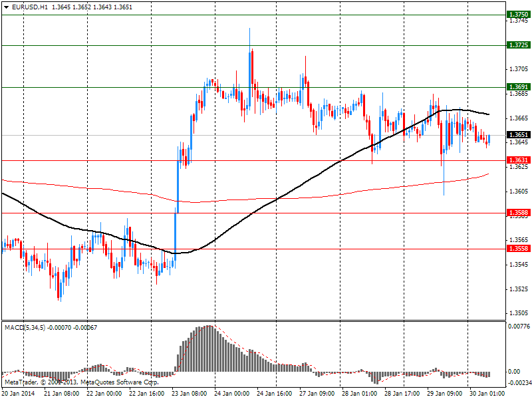Click the 1.3691 green level price label

pyautogui.click(x=519, y=87)
